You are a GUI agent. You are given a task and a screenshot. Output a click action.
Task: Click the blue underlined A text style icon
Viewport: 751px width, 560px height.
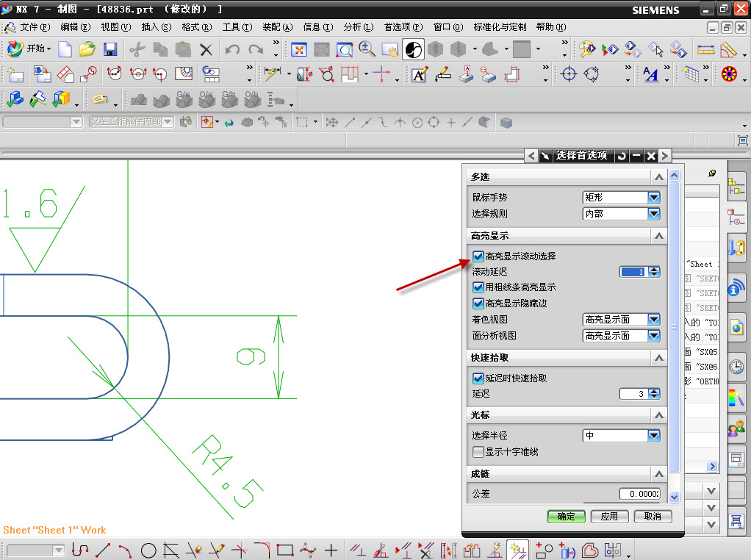click(x=650, y=74)
